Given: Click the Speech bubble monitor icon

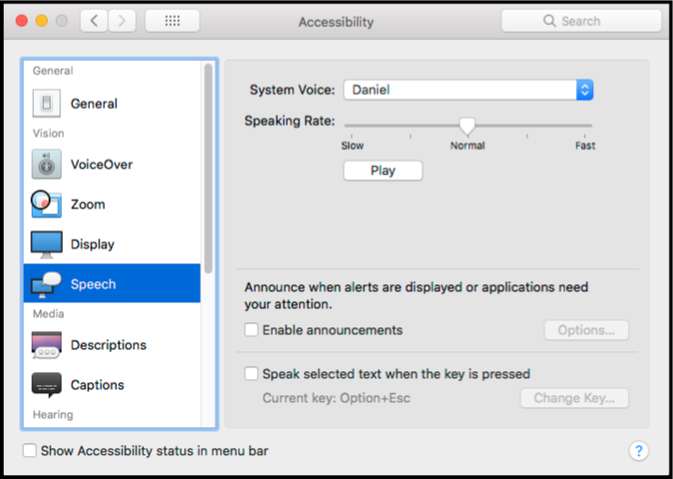Looking at the screenshot, I should click(46, 284).
